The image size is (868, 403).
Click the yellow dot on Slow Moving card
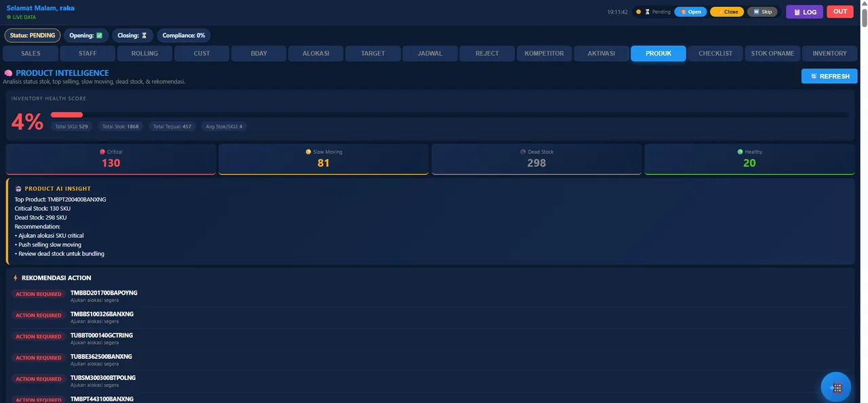click(309, 152)
